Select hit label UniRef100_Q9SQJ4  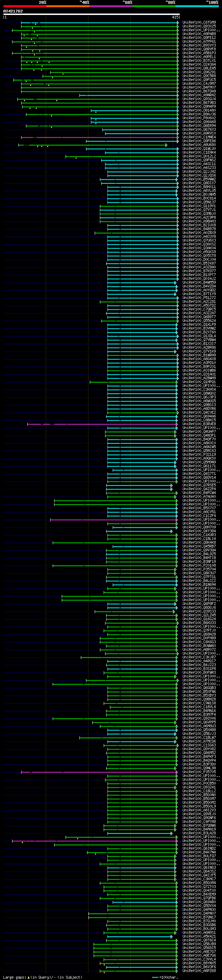199,99
